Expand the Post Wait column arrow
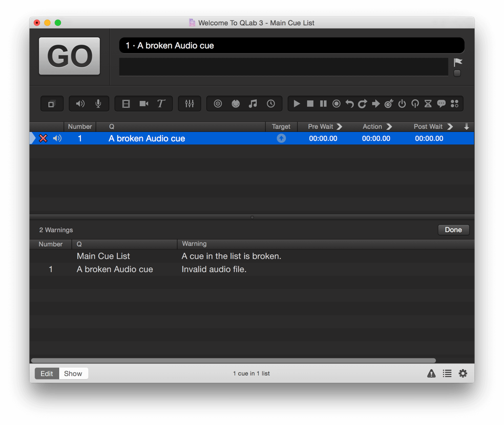 point(450,127)
